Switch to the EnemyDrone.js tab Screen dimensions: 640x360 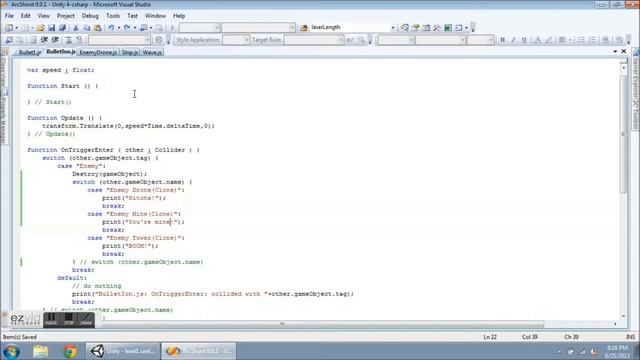(98, 52)
